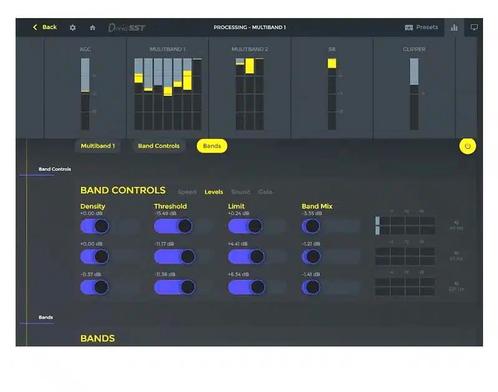Toggle the yellow power bypass button
Image resolution: width=498 pixels, height=392 pixels.
(x=467, y=146)
